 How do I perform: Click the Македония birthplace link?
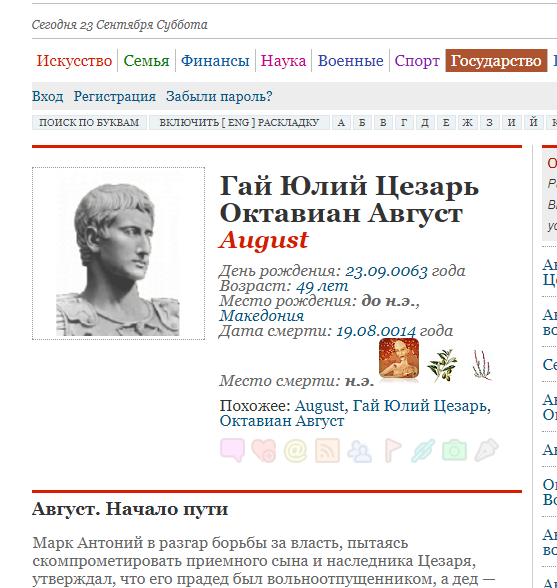262,316
